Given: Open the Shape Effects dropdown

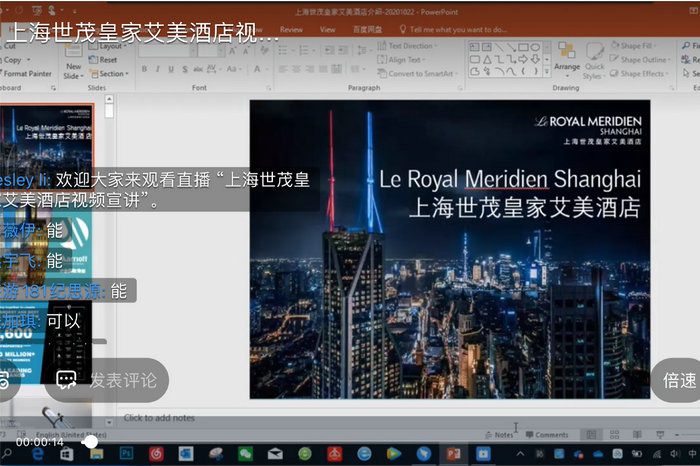Looking at the screenshot, I should pos(639,73).
